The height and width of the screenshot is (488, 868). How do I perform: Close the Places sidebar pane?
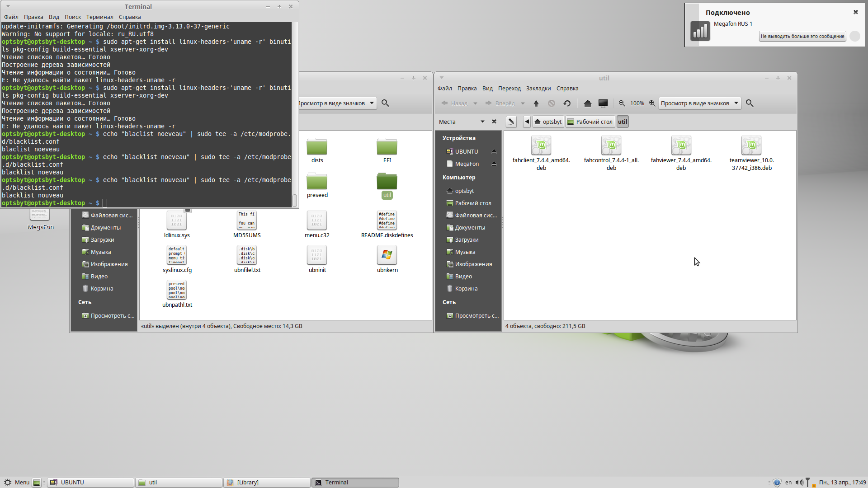[494, 122]
